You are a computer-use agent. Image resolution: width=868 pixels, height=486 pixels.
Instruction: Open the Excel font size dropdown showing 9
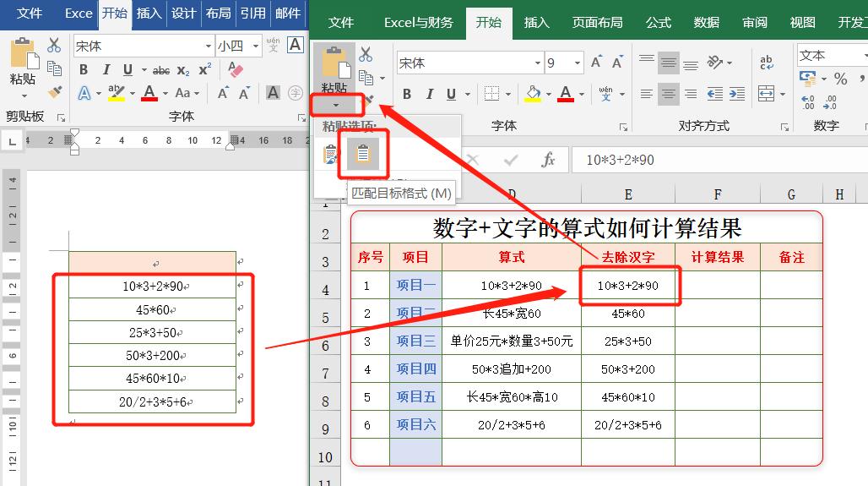578,63
